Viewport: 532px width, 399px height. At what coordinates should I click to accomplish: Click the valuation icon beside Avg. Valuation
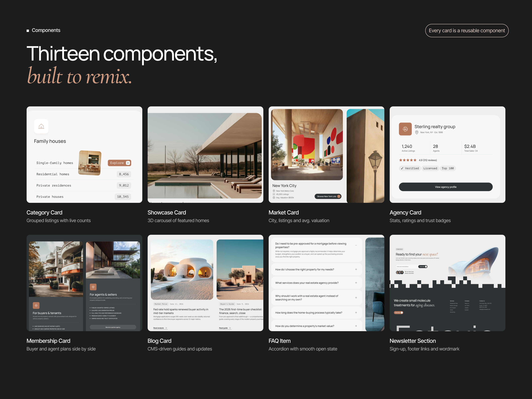click(x=274, y=198)
